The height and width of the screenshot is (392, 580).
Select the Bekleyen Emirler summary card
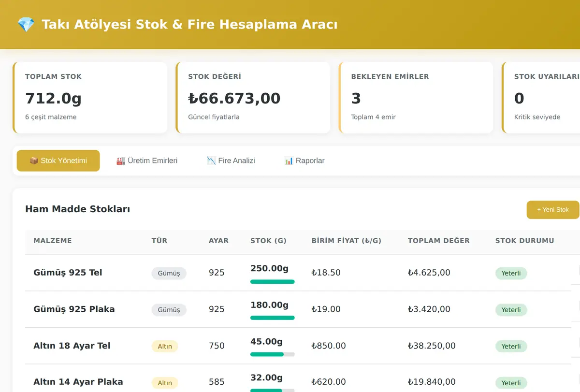(416, 98)
